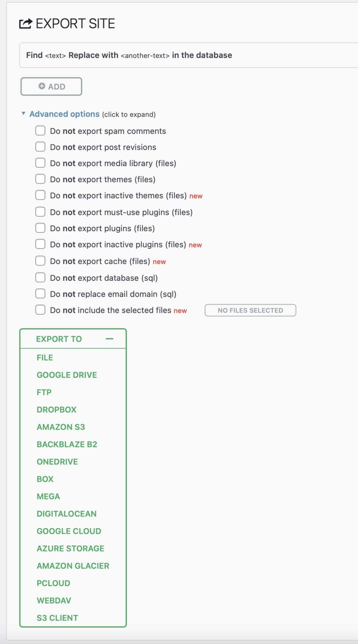Toggle Do not export cache files

click(x=40, y=261)
